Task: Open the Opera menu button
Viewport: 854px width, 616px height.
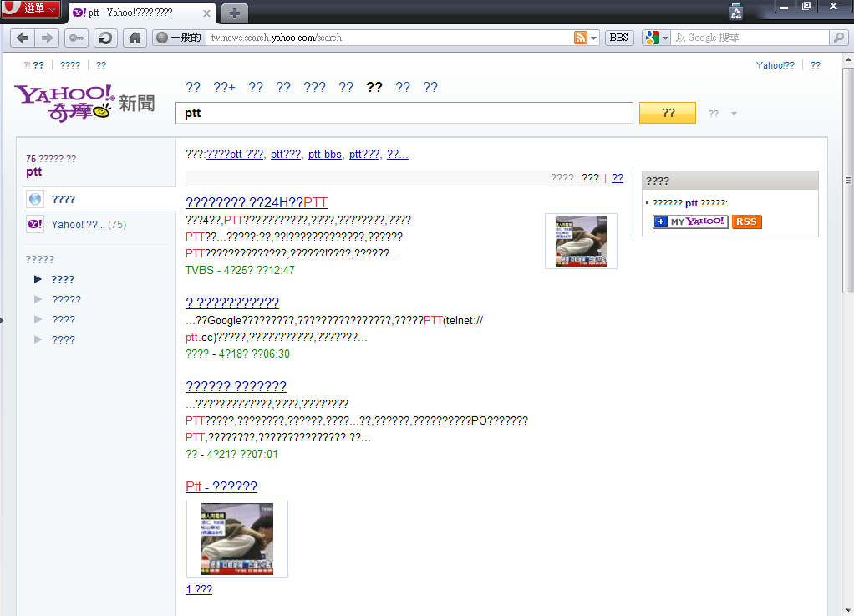Action: (x=30, y=8)
